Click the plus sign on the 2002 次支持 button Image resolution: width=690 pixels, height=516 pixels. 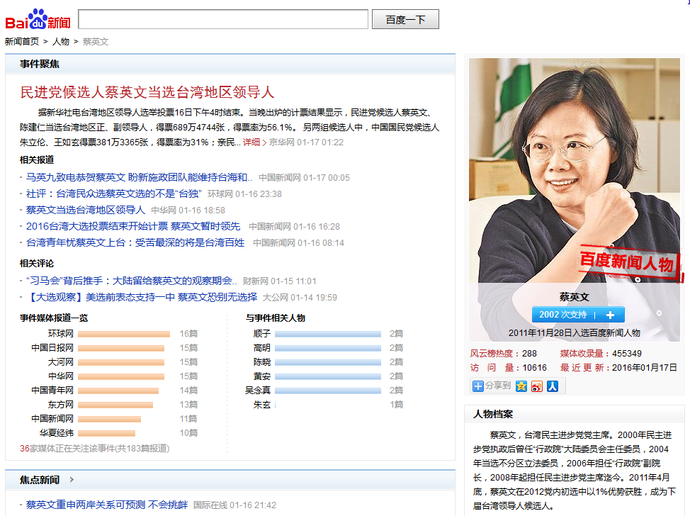point(610,315)
